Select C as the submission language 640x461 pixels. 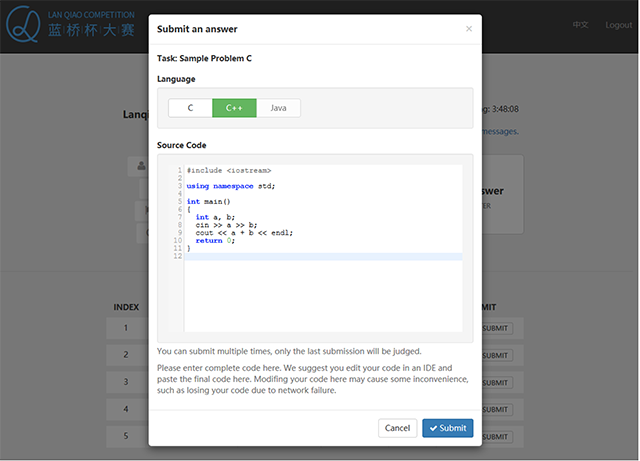coord(190,108)
